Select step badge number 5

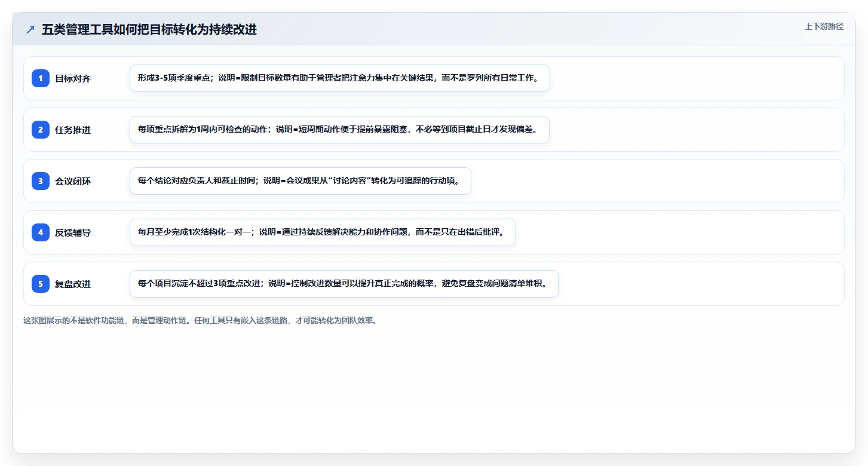point(41,284)
